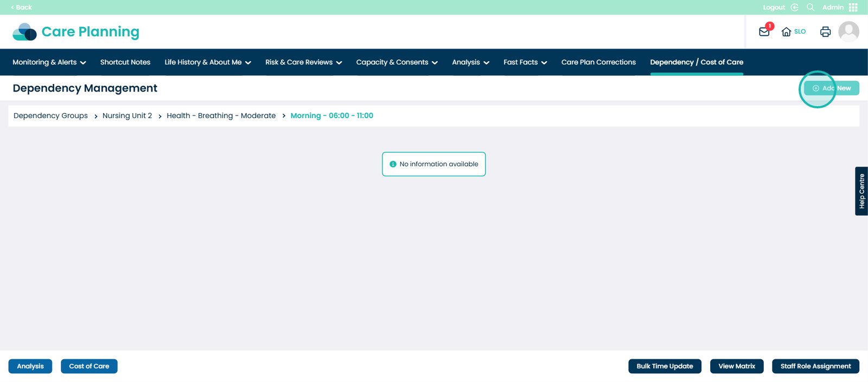
Task: Open the Fast Facts dropdown
Action: [x=525, y=62]
